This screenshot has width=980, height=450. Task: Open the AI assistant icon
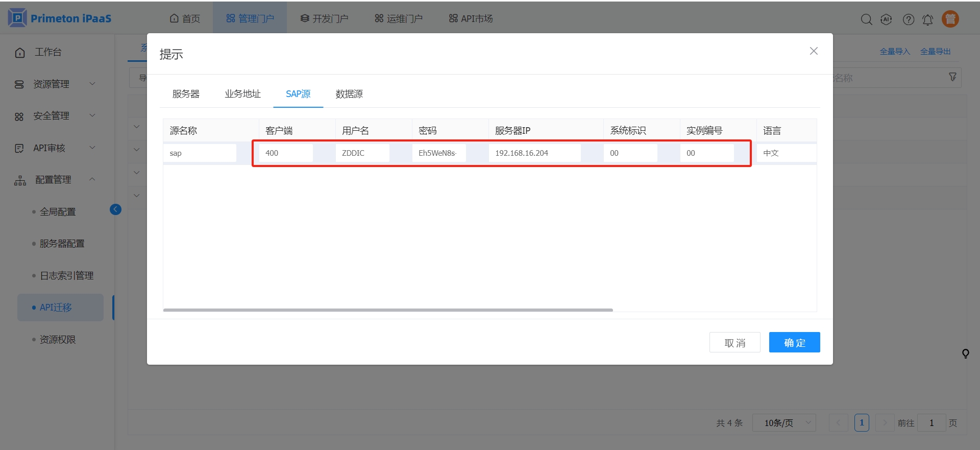coord(886,19)
